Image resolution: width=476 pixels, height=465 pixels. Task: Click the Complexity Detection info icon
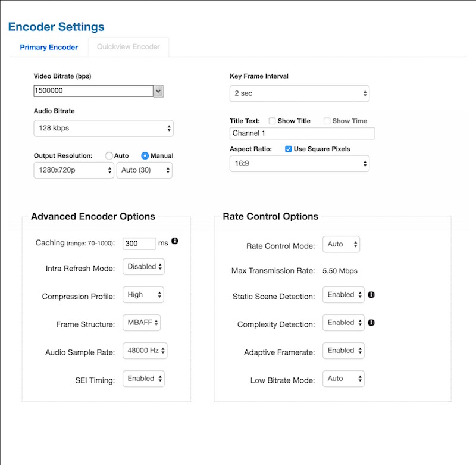pos(371,323)
